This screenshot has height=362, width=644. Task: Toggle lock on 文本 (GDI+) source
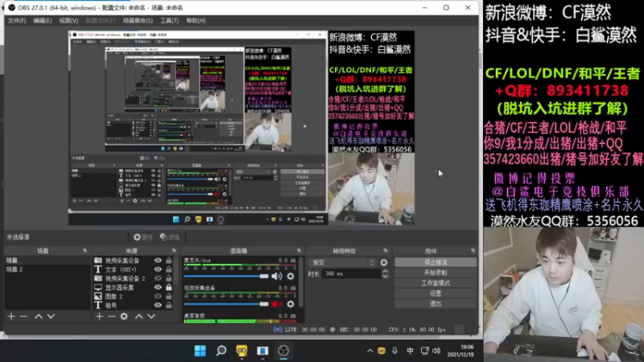click(169, 269)
